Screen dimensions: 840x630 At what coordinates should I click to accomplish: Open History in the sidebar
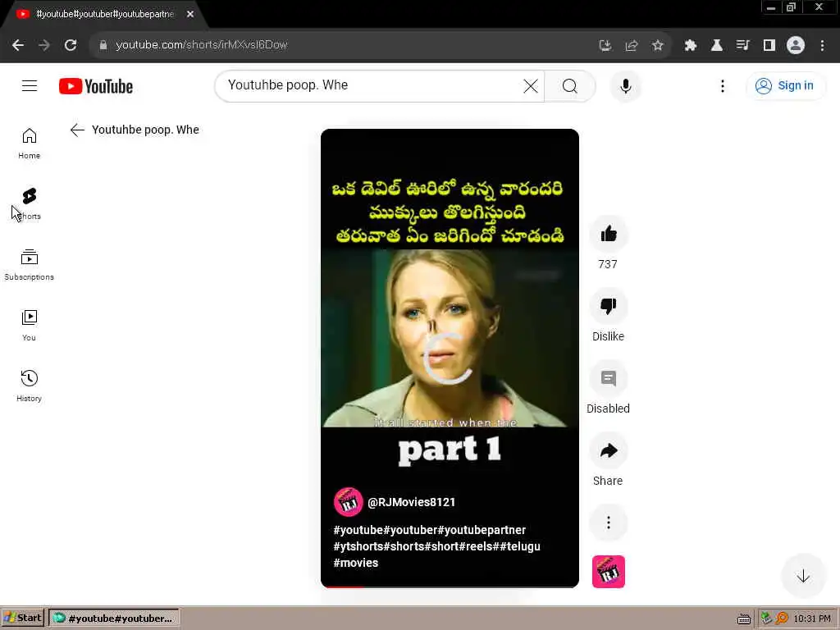[29, 386]
